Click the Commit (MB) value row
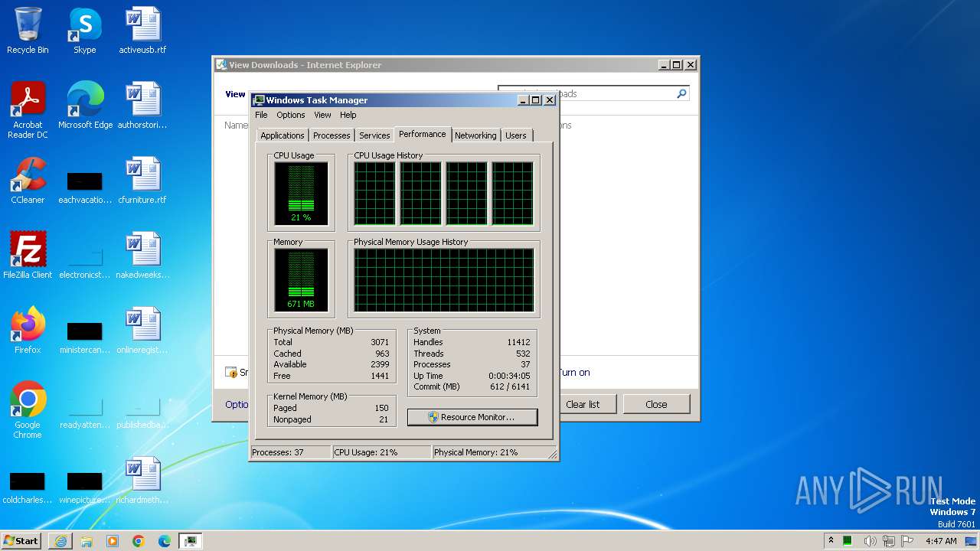Image resolution: width=980 pixels, height=551 pixels. [472, 386]
